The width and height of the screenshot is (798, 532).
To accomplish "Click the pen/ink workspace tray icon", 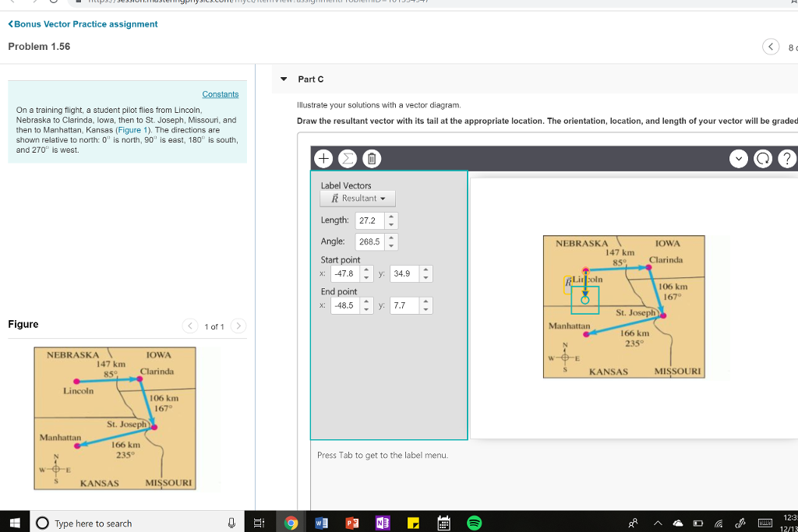I will [740, 523].
